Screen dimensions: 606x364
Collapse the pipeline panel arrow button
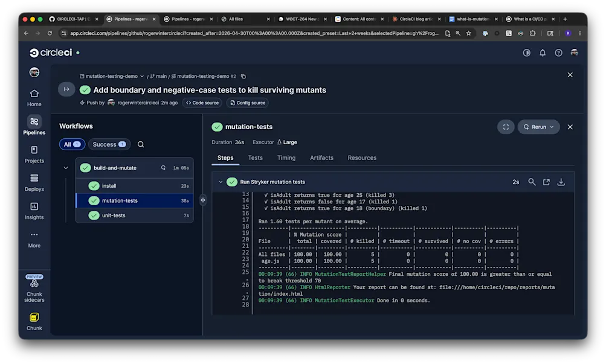[x=66, y=89]
